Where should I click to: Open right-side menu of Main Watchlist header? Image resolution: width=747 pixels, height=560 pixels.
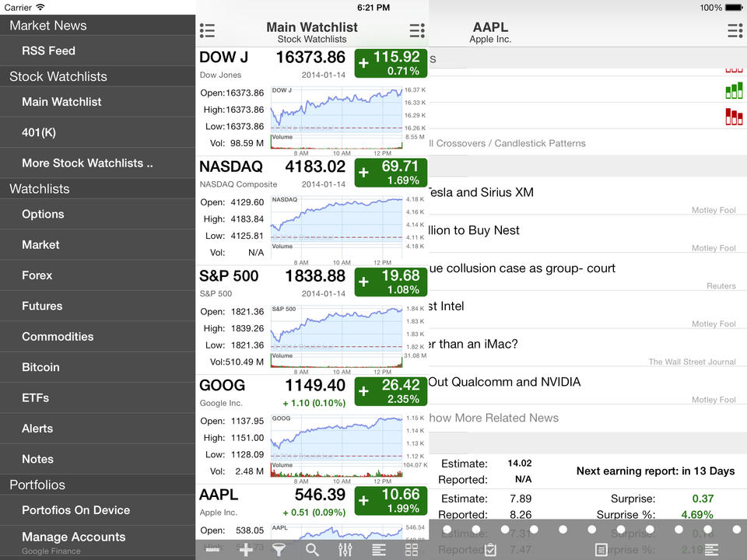click(417, 31)
